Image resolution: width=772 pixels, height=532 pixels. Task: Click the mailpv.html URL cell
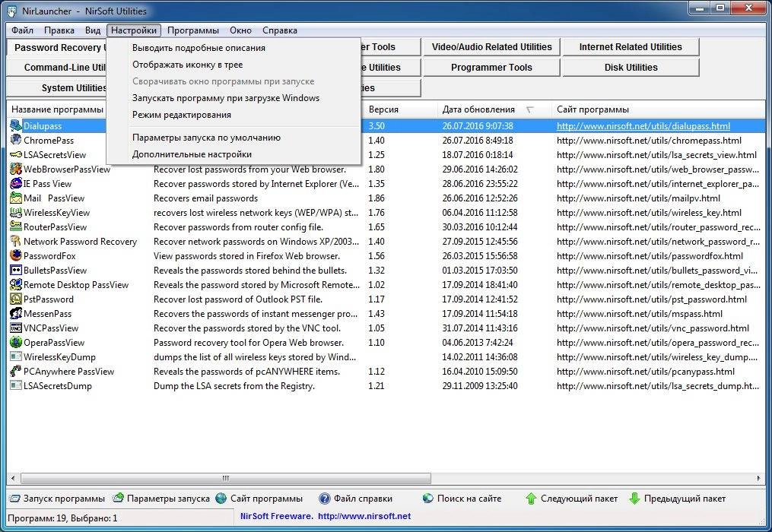click(x=638, y=198)
